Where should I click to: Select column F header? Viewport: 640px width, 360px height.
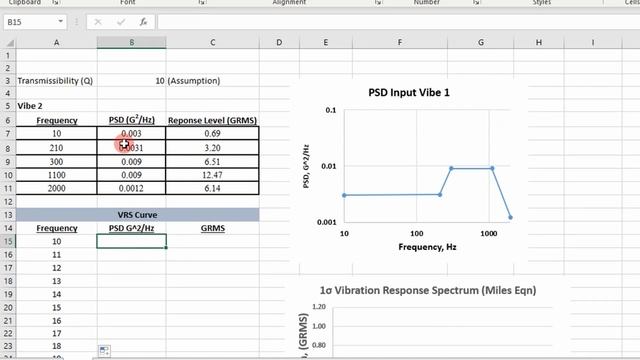(400, 42)
